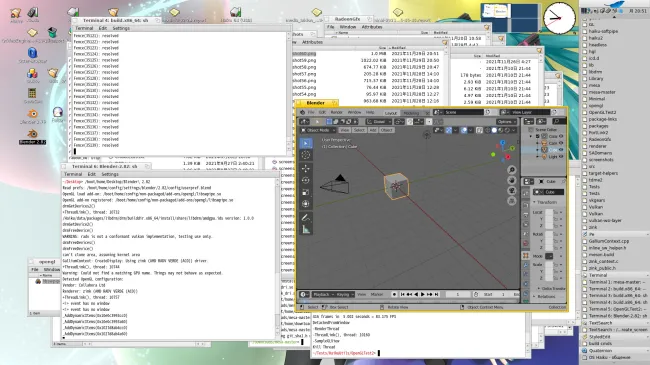
Task: Click the Options button in viewport header
Action: [x=506, y=122]
